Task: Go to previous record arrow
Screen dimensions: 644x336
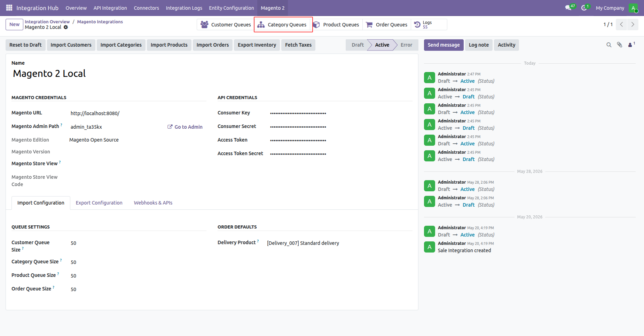Action: click(621, 24)
